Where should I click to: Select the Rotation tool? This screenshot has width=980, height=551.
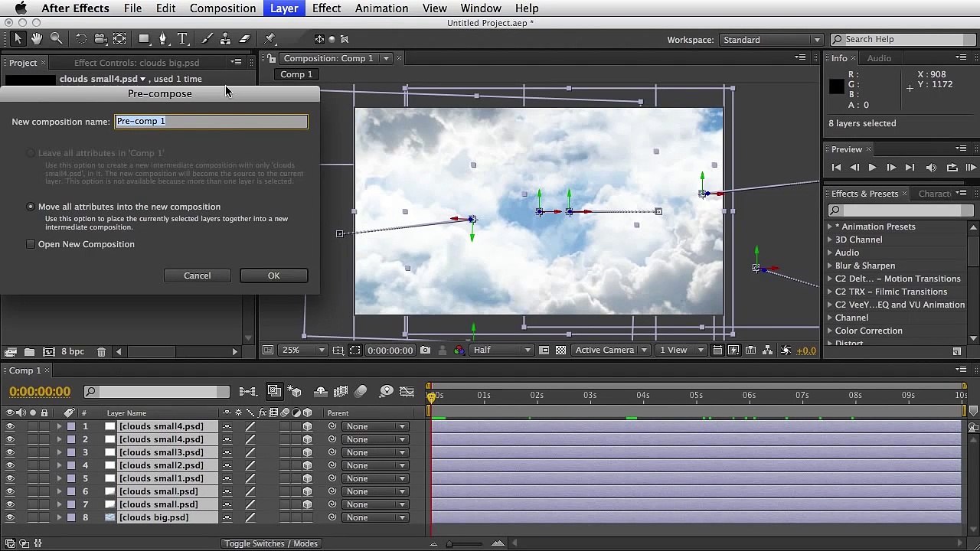tap(80, 39)
